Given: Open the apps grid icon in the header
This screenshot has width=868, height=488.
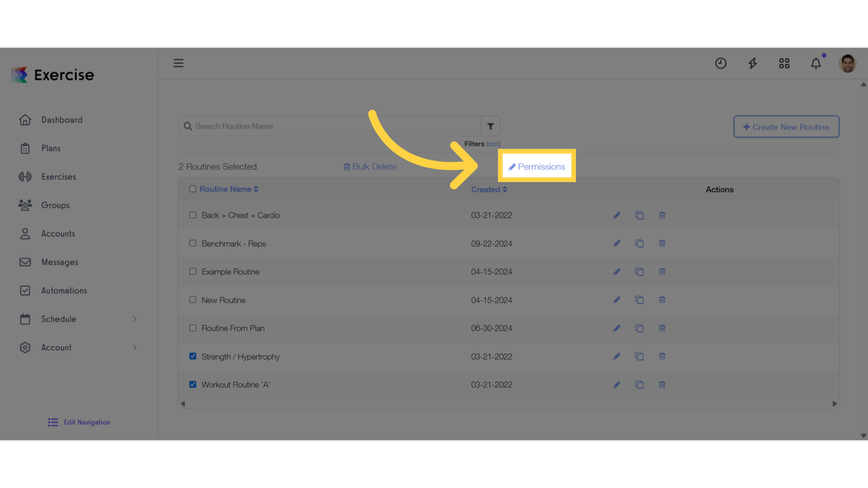Looking at the screenshot, I should coord(784,63).
